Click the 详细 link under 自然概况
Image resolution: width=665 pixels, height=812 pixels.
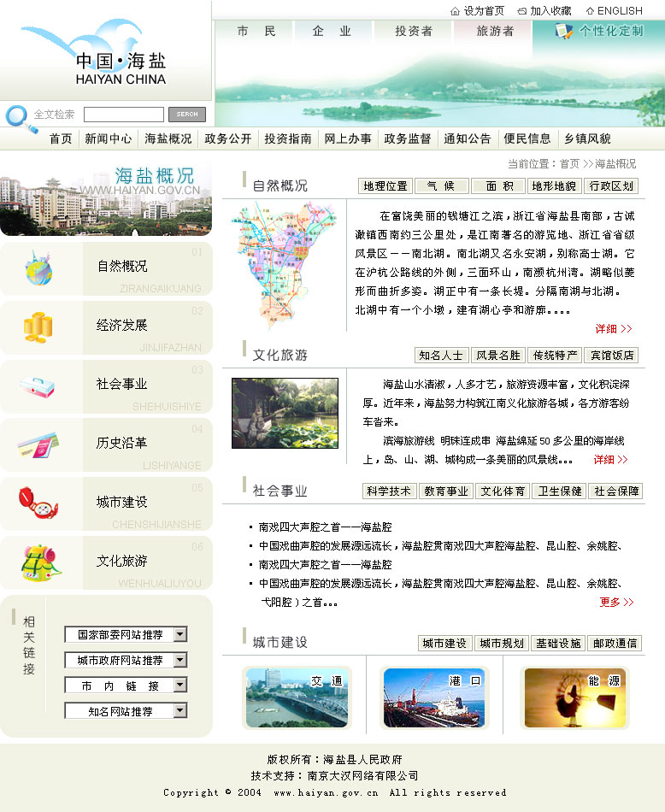click(613, 329)
